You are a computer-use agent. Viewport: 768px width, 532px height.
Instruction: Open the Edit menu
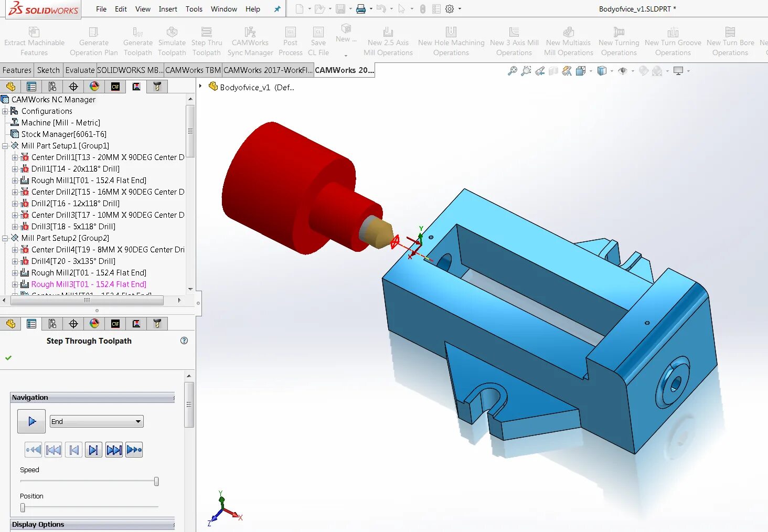click(121, 9)
